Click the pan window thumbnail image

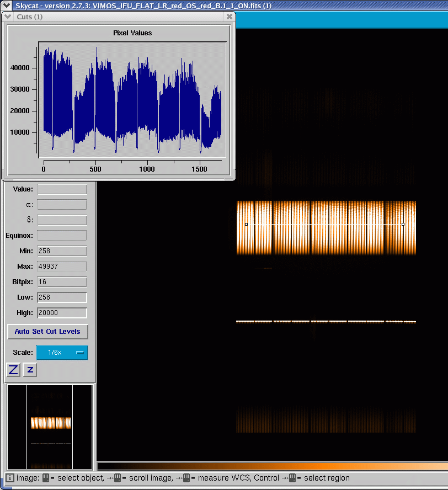point(50,427)
